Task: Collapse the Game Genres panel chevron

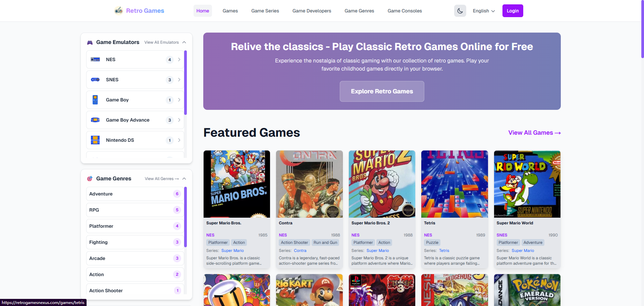Action: (184, 179)
